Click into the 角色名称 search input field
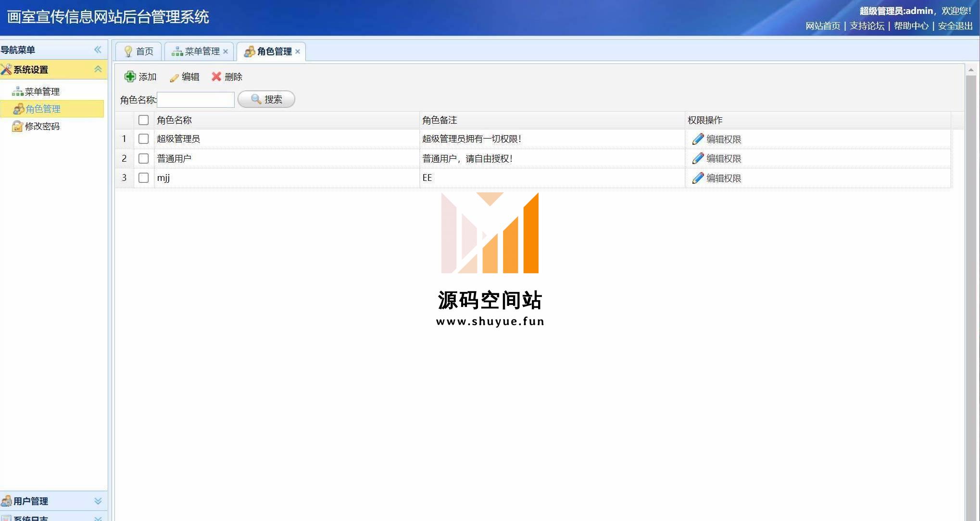The width and height of the screenshot is (980, 521). point(196,100)
